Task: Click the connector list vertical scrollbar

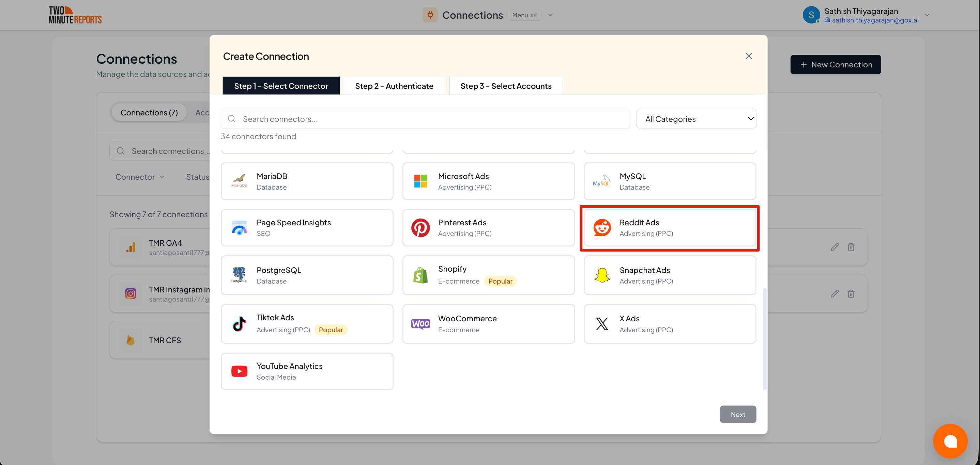Action: tap(765, 338)
